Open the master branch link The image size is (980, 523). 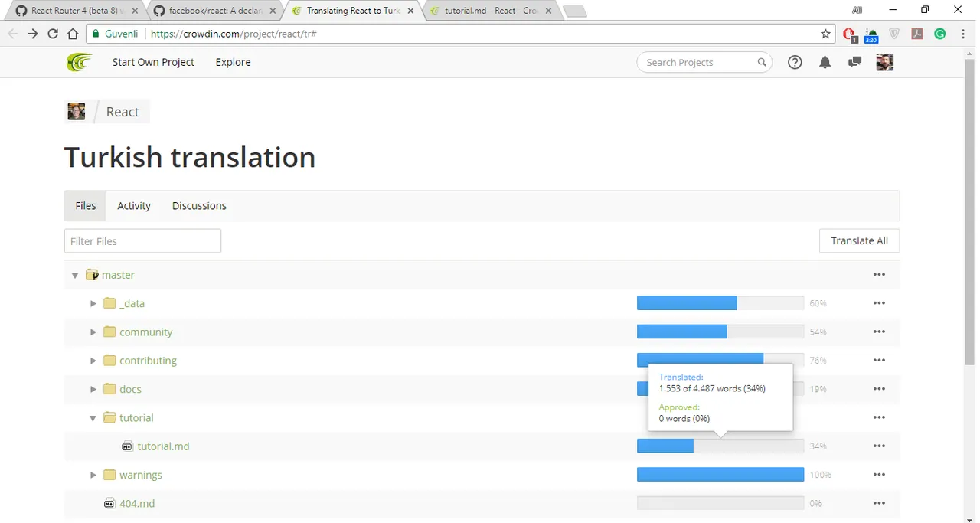click(x=118, y=275)
